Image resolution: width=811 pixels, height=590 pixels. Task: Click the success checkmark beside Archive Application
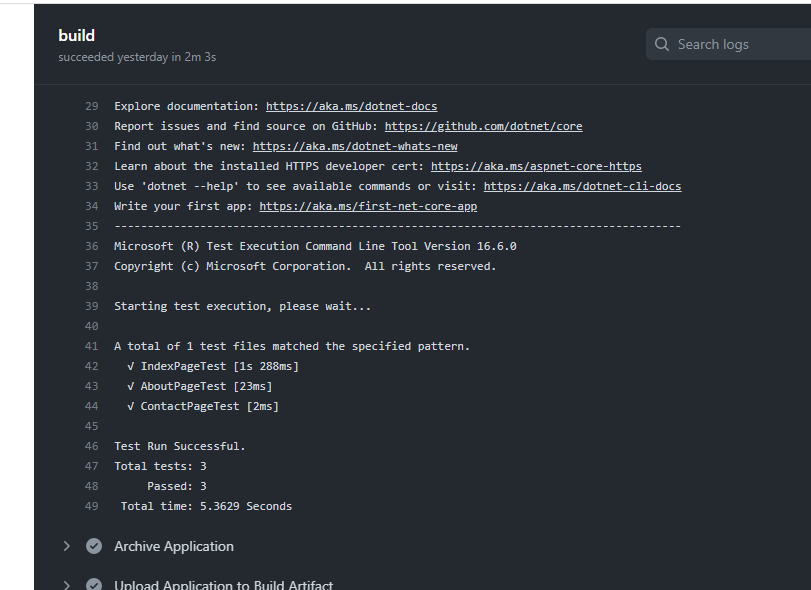click(94, 546)
